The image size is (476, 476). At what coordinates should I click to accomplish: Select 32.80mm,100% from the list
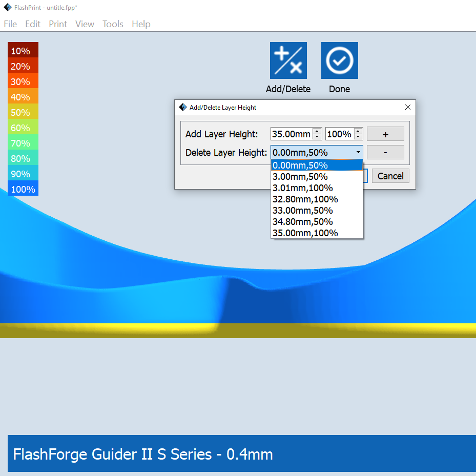(317, 199)
